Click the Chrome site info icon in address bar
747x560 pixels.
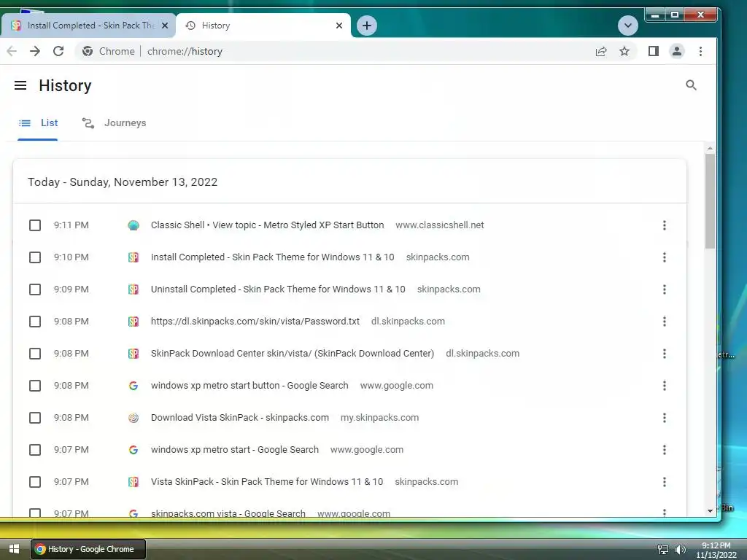88,52
